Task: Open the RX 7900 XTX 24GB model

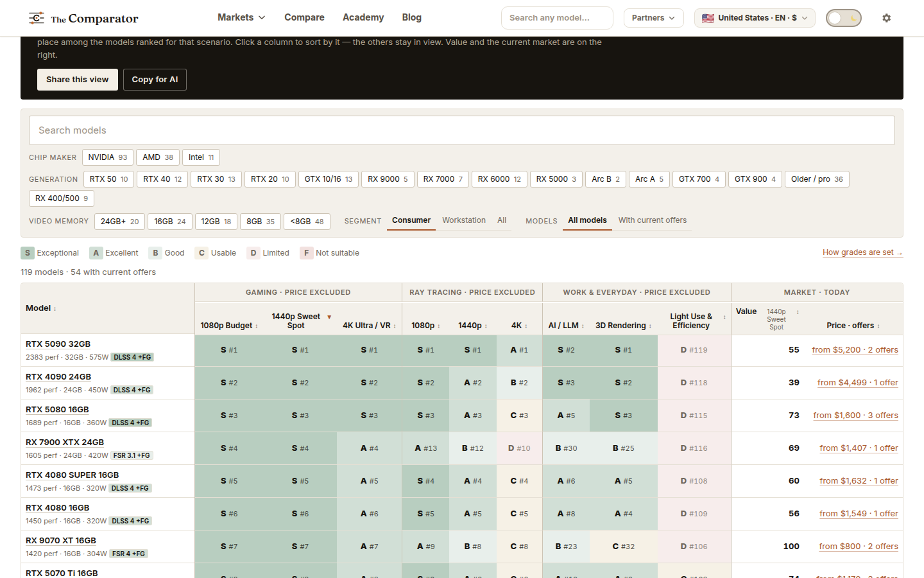Action: [x=65, y=442]
